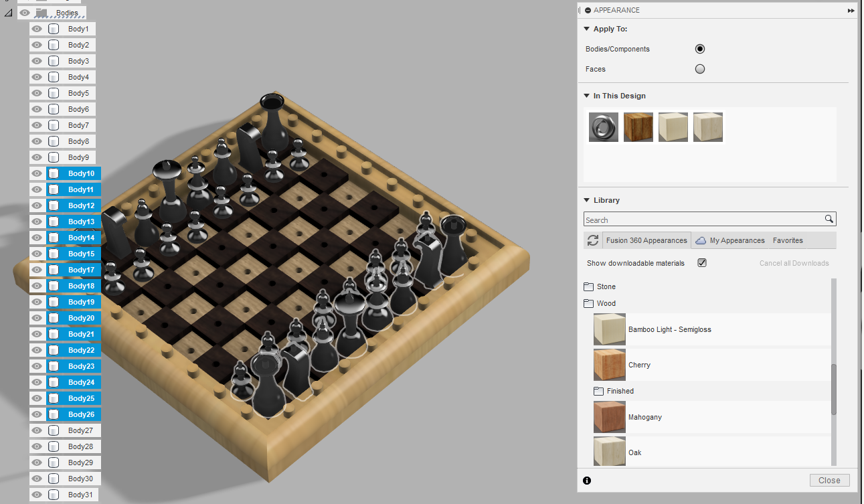The height and width of the screenshot is (504, 864).
Task: Select the Body15 row label
Action: tap(81, 254)
